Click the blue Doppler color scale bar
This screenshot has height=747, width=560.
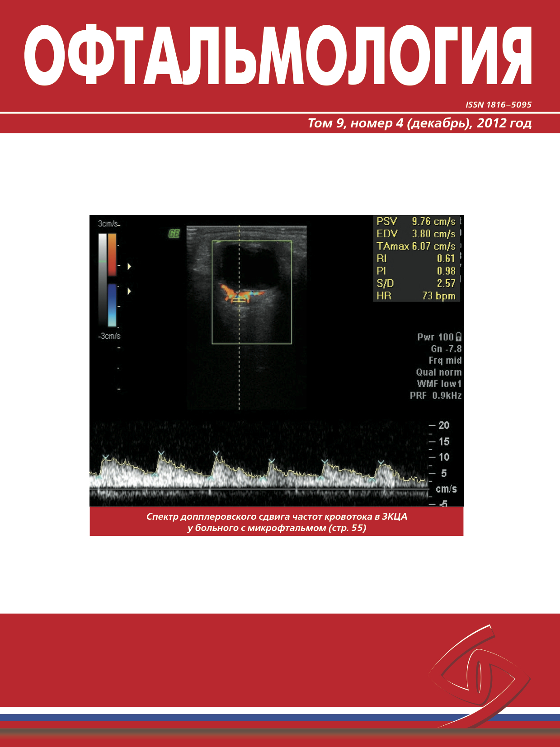112,305
